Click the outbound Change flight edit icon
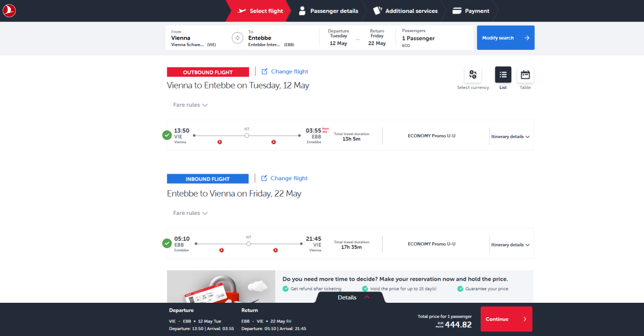 (x=265, y=71)
